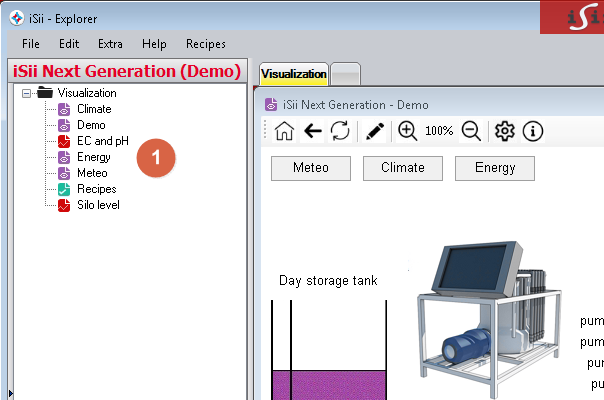Click the purple document icon in Demo title bar
The image size is (604, 400).
click(x=271, y=104)
